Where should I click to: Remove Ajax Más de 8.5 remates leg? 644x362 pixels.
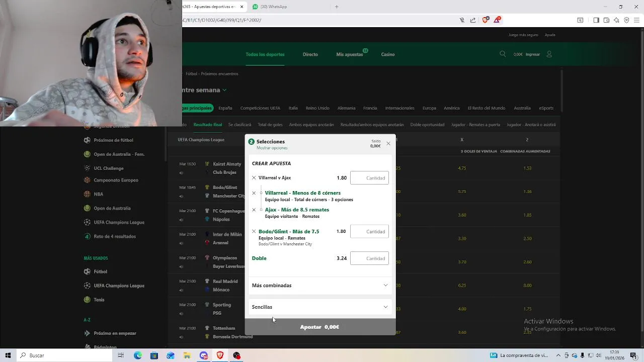click(254, 210)
